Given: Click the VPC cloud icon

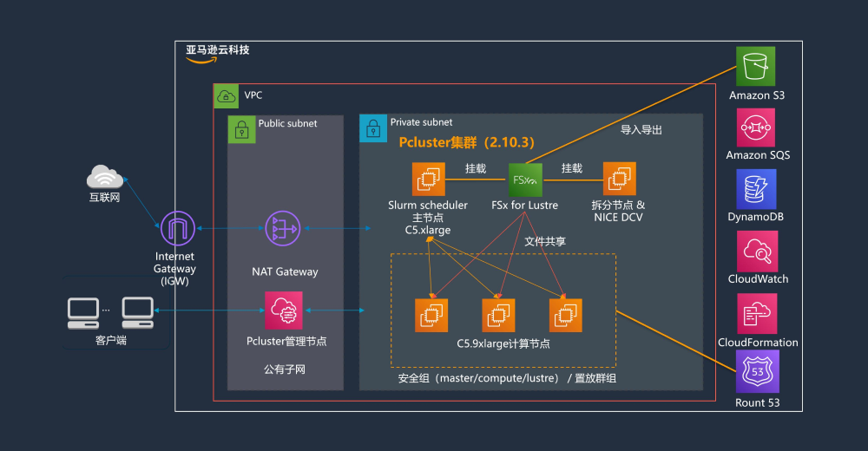Looking at the screenshot, I should (226, 96).
